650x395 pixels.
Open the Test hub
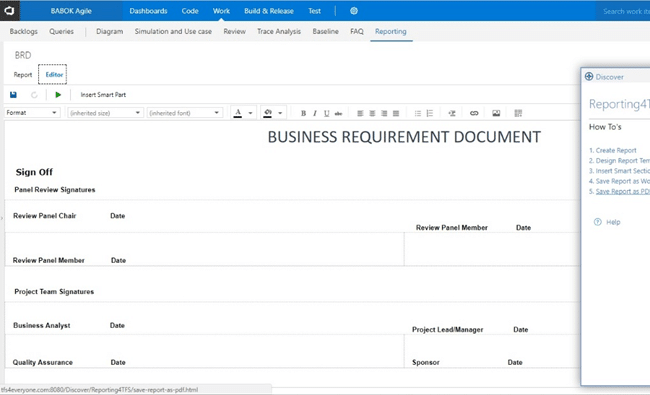pos(315,11)
